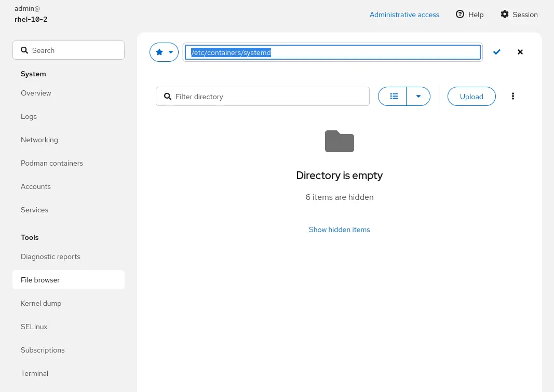Open the kebab options menu
Image resolution: width=554 pixels, height=392 pixels.
[x=513, y=96]
